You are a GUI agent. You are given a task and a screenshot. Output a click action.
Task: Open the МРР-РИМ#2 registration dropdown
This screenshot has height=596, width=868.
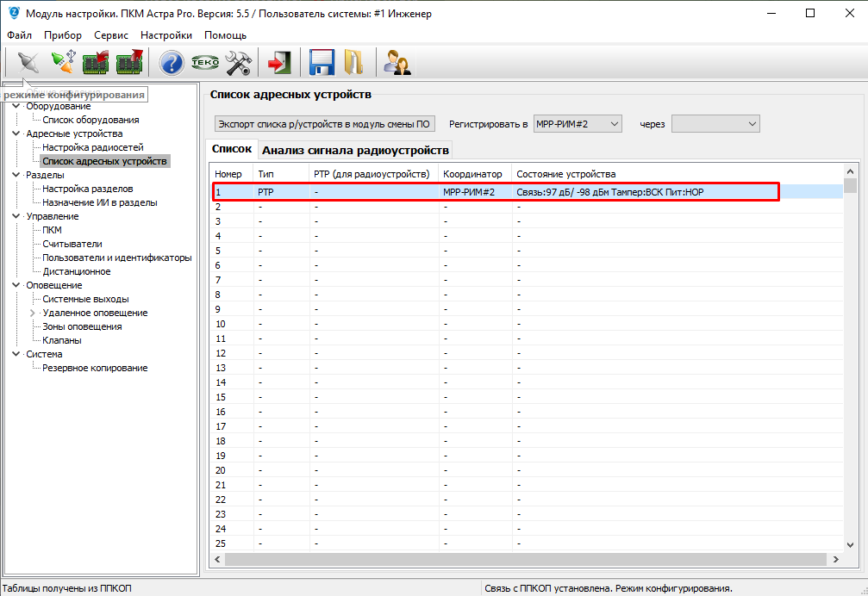pos(578,124)
